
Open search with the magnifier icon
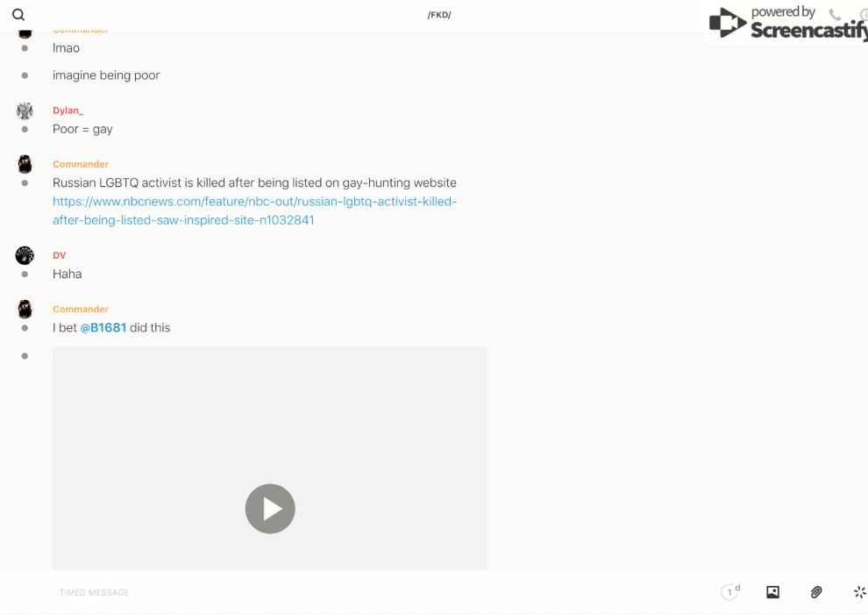[x=18, y=15]
